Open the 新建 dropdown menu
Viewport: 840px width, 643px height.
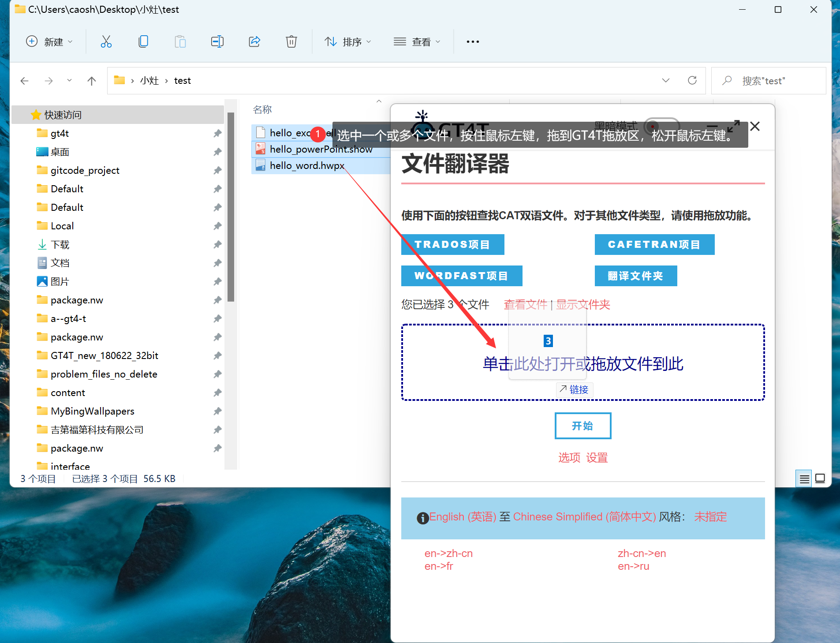point(49,42)
